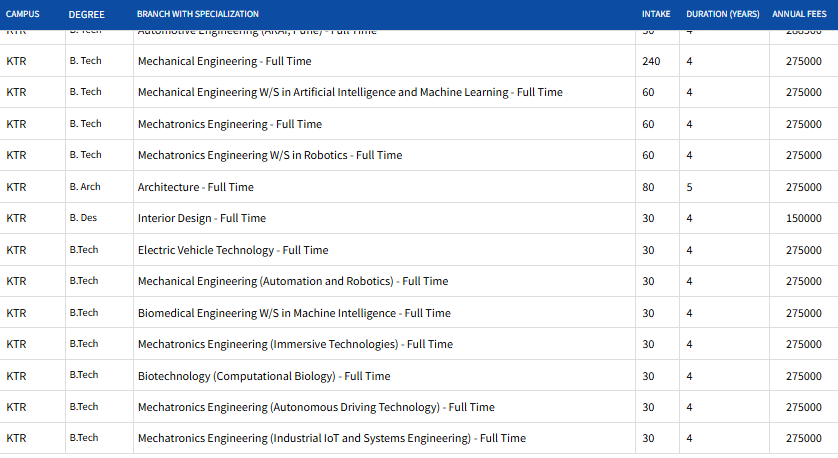Select the duration value 5
Viewport: 838px width, 458px height.
[689, 187]
